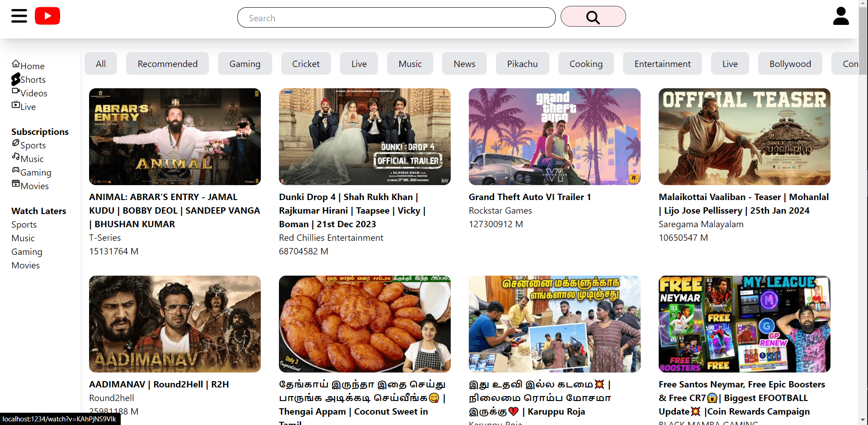The height and width of the screenshot is (425, 868).
Task: Open Shorts in the sidebar
Action: click(33, 80)
